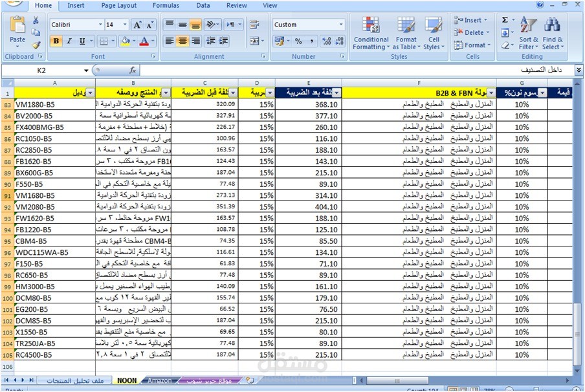Toggle center text alignment
585x392 pixels.
click(182, 41)
